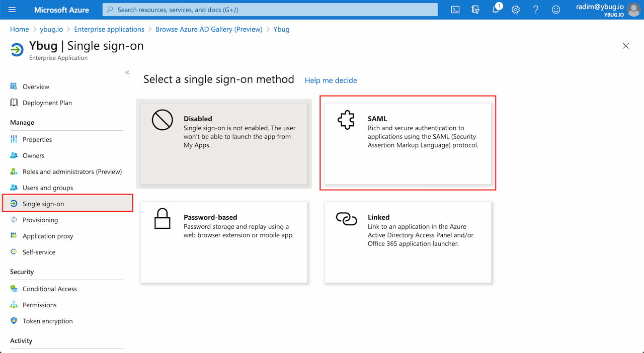Click the Enterprise Application subtitle text
The height and width of the screenshot is (353, 644).
click(x=58, y=58)
